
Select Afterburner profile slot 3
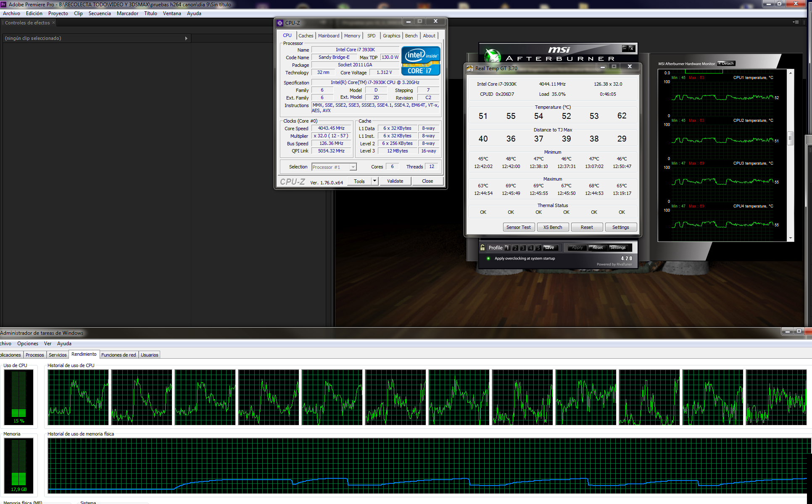(x=523, y=248)
